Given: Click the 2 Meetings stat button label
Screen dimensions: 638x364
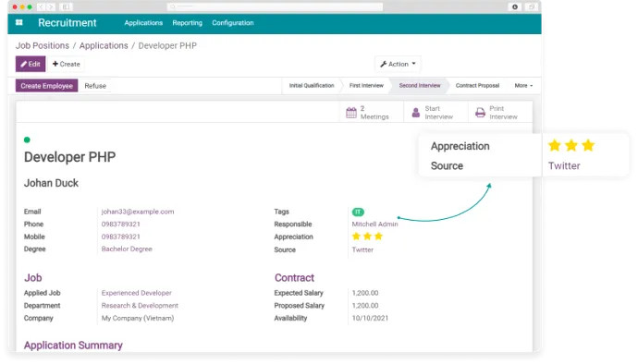Looking at the screenshot, I should pyautogui.click(x=374, y=113).
